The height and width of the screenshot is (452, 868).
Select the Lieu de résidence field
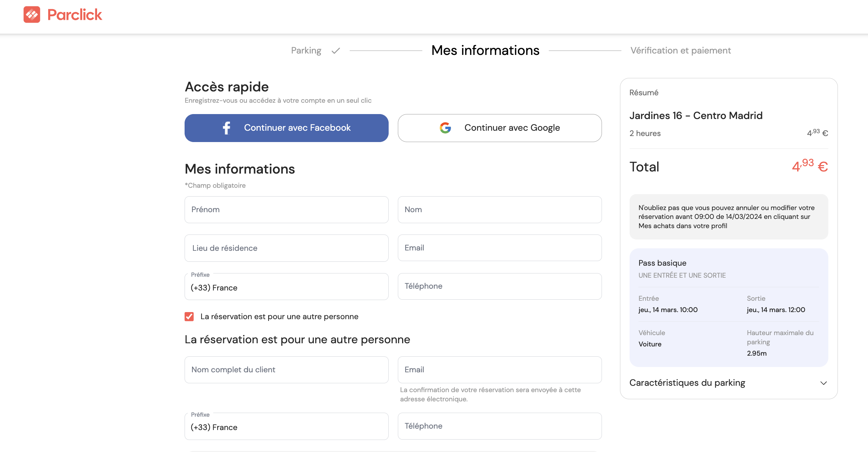(x=286, y=248)
